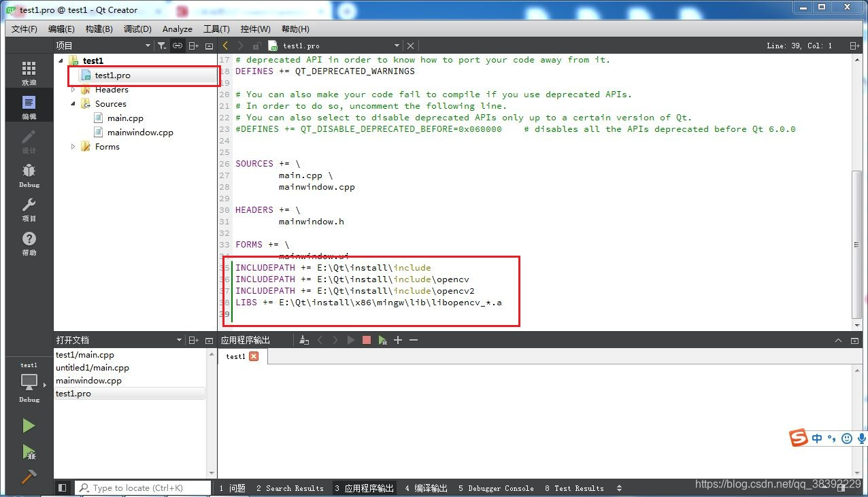Viewport: 868px width, 497px height.
Task: Open the Analyze menu
Action: (178, 29)
